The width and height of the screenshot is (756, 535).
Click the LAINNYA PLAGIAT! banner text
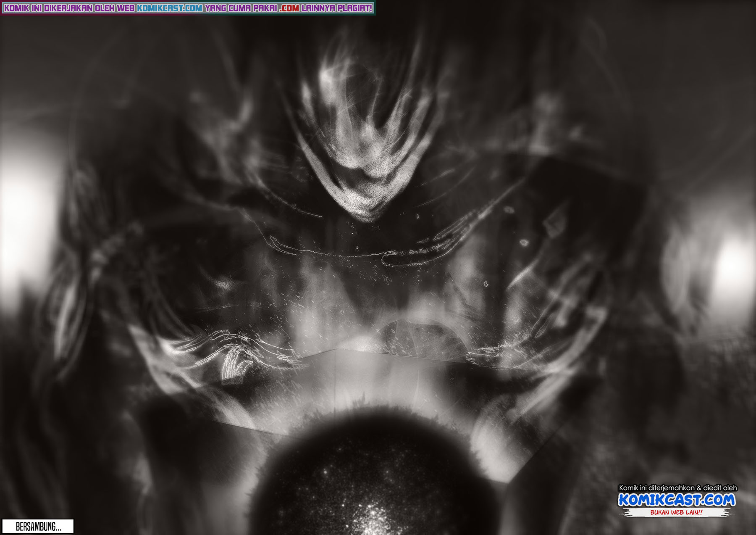point(337,8)
